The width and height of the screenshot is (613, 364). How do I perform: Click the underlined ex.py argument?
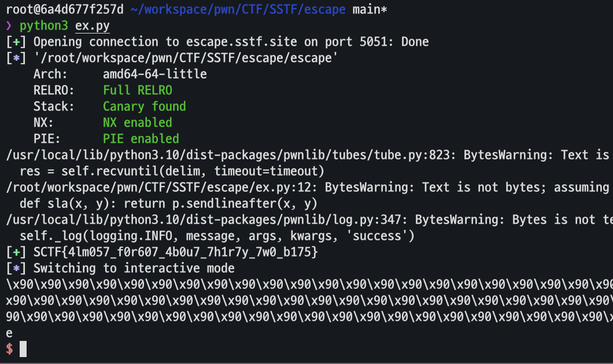click(93, 26)
